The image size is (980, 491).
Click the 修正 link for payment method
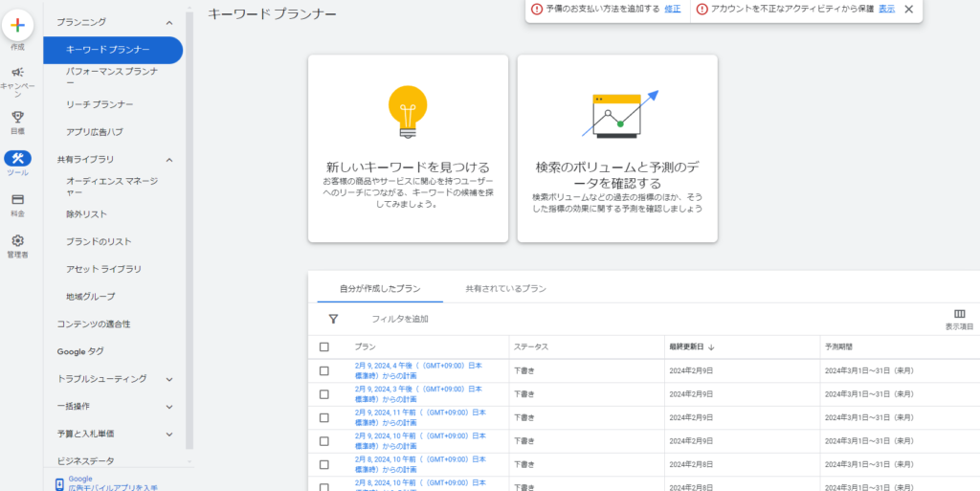[x=673, y=9]
